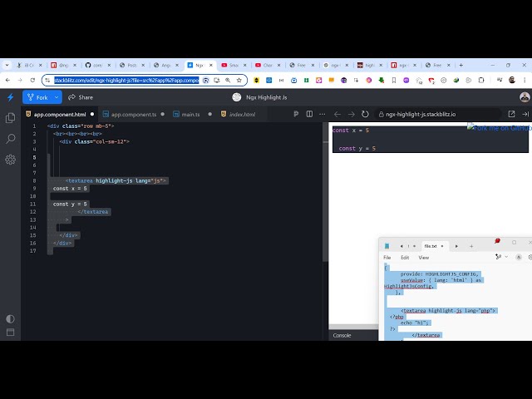Follow the Fork me on GitHub link

499,128
